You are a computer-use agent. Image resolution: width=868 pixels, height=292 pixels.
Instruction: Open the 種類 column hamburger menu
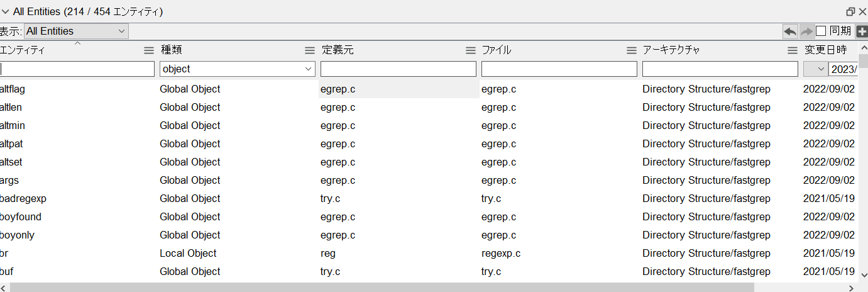coord(310,50)
